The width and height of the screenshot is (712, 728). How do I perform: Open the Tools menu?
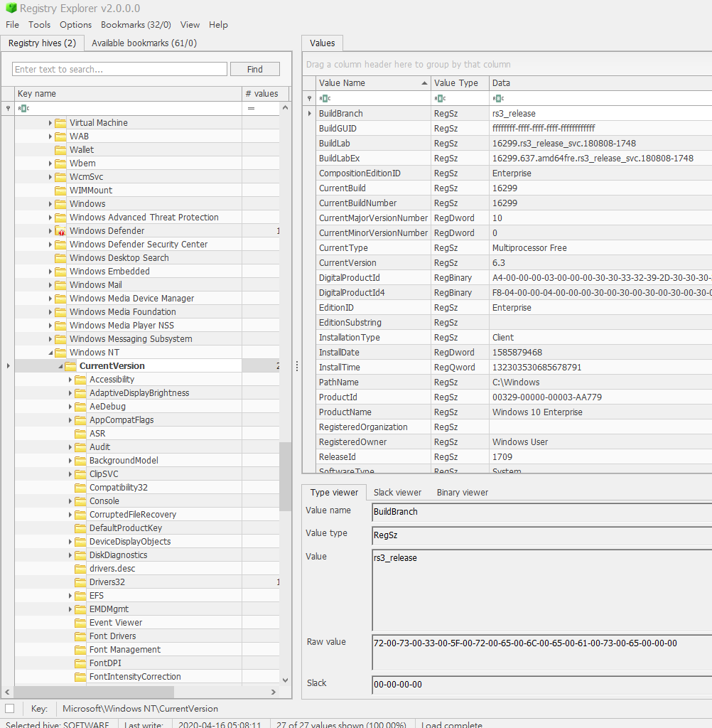click(40, 25)
